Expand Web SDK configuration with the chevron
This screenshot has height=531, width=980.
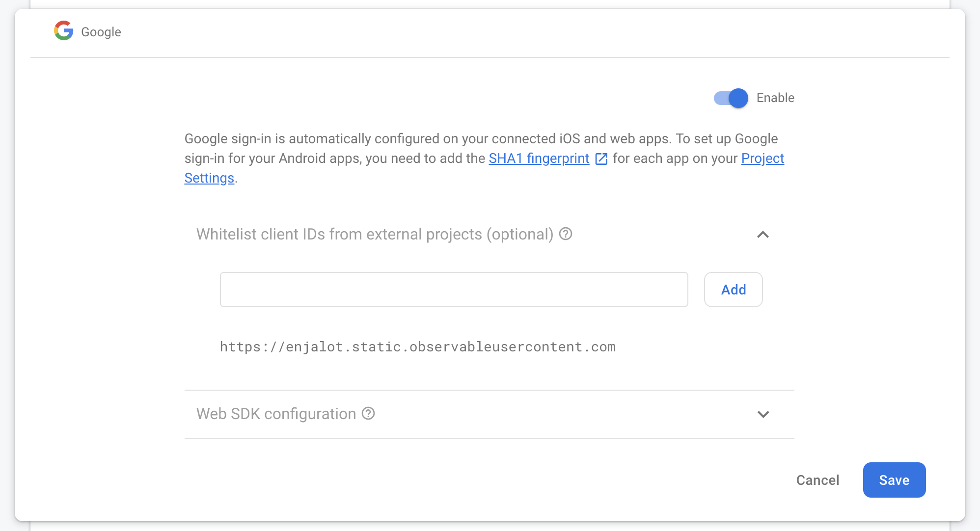click(763, 414)
